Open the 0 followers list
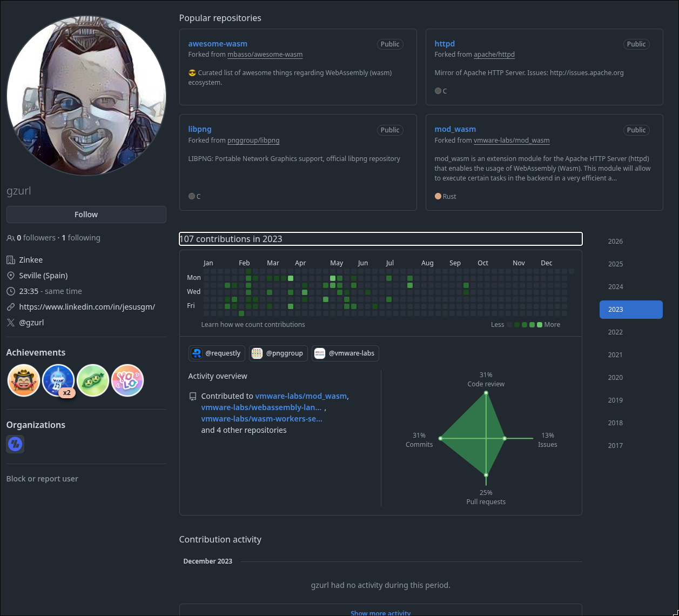This screenshot has width=679, height=616. [x=36, y=238]
